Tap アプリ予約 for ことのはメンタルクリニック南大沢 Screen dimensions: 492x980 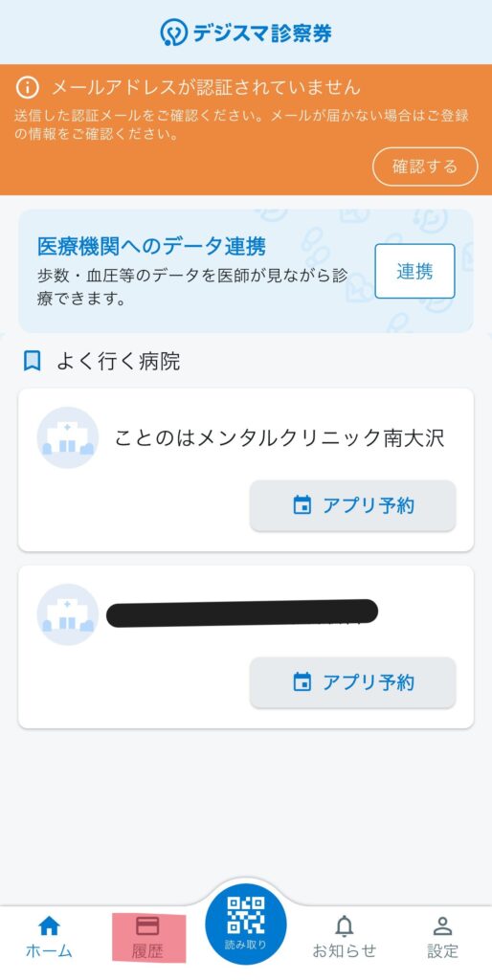click(x=352, y=505)
